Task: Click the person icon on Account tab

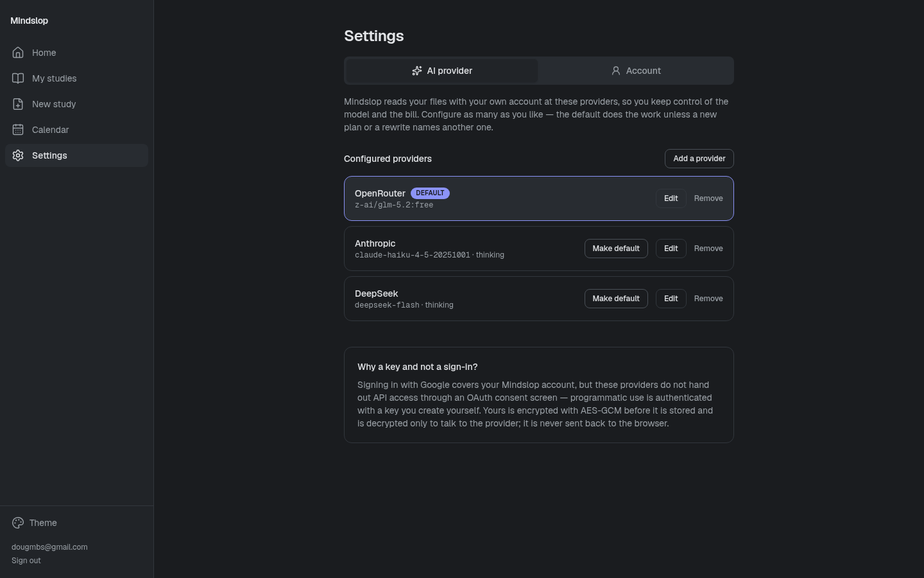Action: [x=615, y=71]
